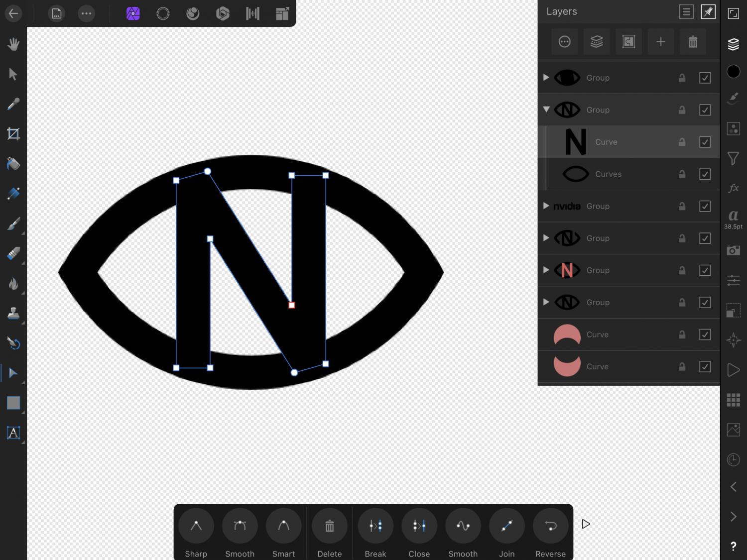This screenshot has width=747, height=560.
Task: Expand the red N Group layer
Action: [x=546, y=270]
